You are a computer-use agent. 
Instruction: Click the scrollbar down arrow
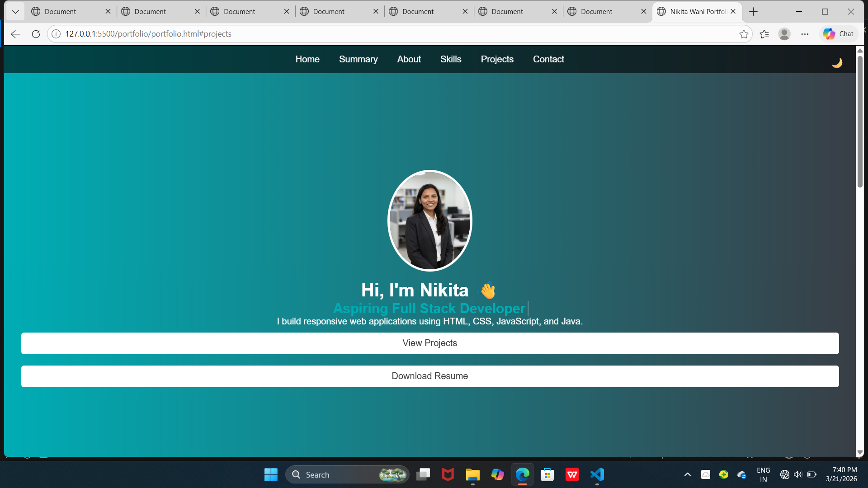click(860, 452)
